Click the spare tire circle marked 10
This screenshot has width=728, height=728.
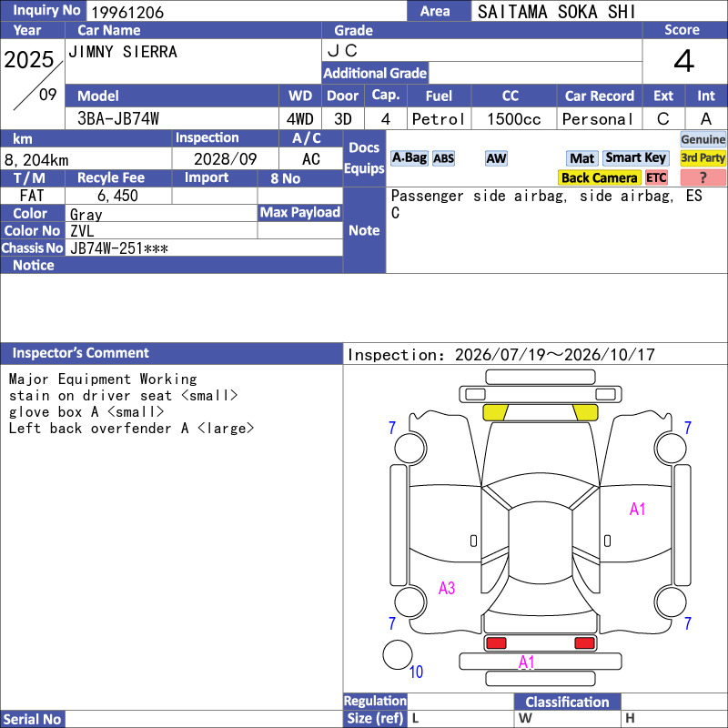pos(398,654)
